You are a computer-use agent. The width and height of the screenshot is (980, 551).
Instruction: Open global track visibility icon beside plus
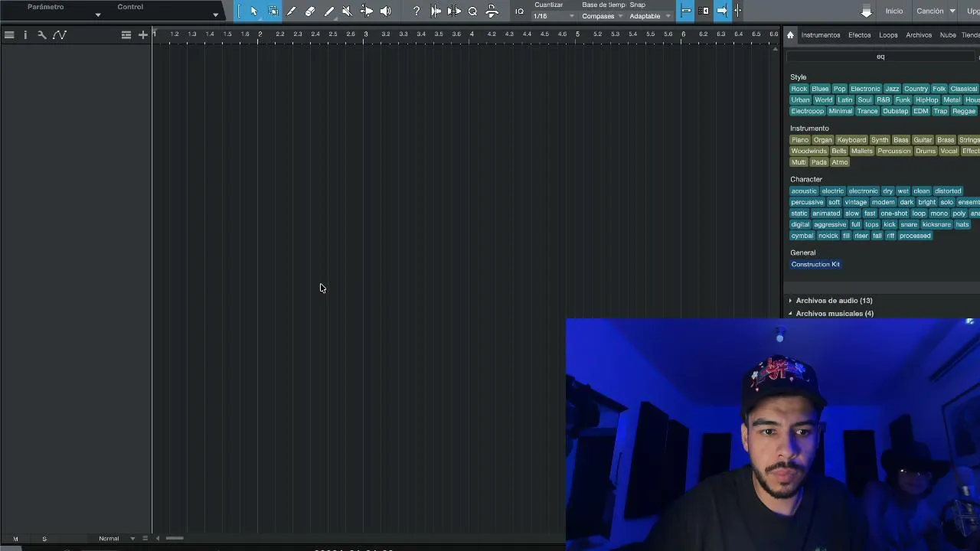pyautogui.click(x=126, y=34)
